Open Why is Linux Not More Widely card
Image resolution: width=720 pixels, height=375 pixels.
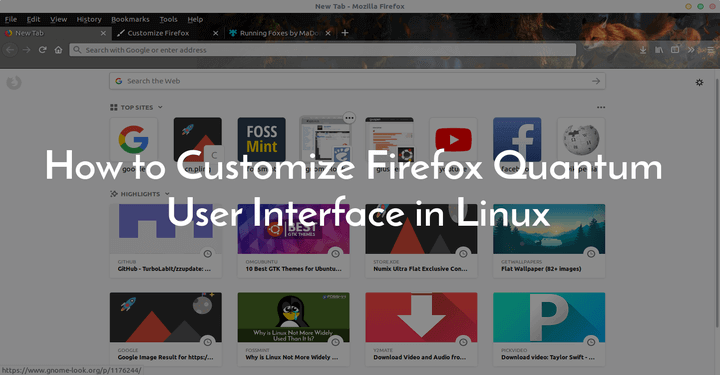point(293,329)
